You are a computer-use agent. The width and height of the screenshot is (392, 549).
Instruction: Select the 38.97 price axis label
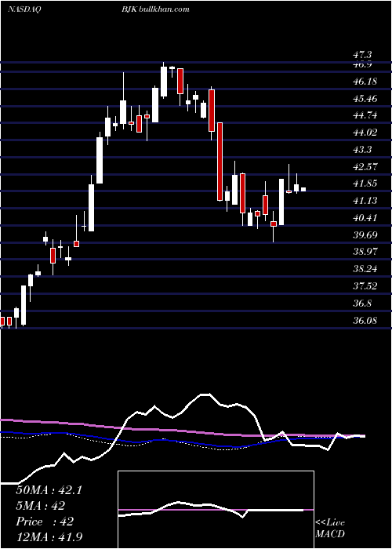365,252
